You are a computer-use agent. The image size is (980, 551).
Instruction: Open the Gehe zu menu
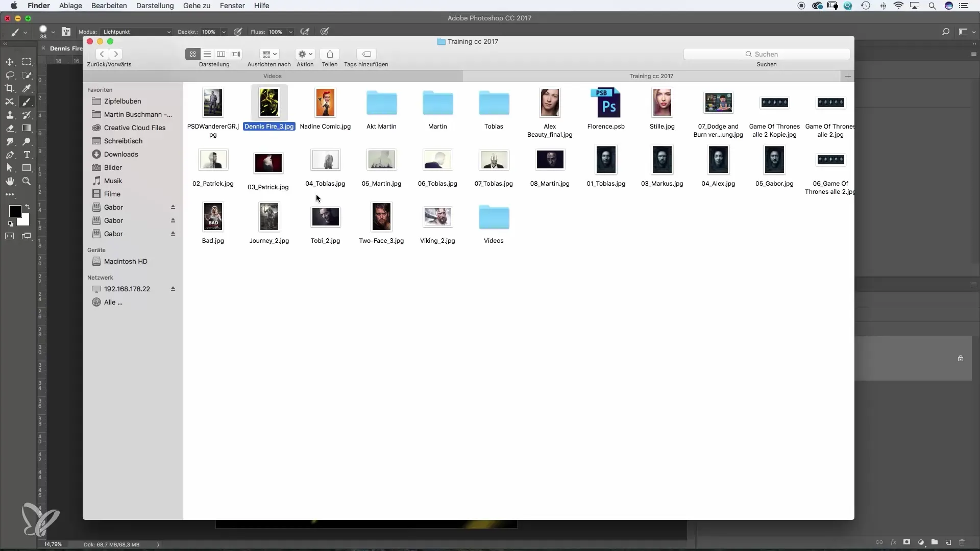coord(197,6)
